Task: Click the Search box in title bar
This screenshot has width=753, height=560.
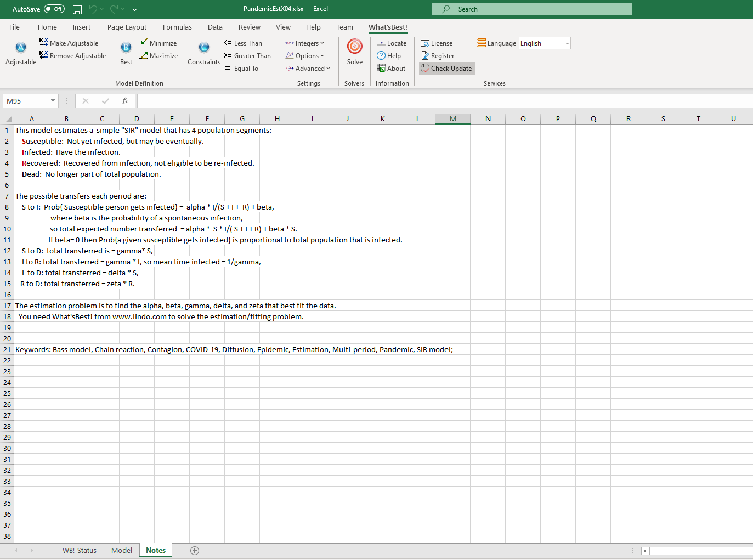Action: click(x=531, y=9)
